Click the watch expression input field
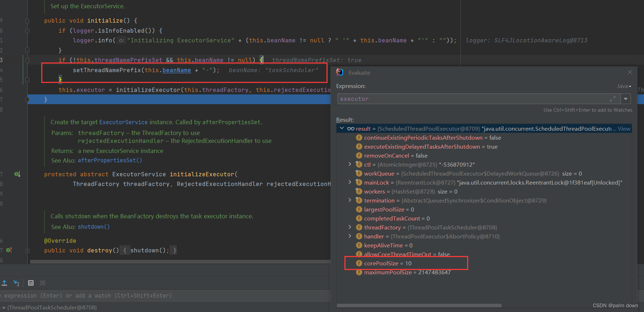The height and width of the screenshot is (312, 644). [165, 295]
